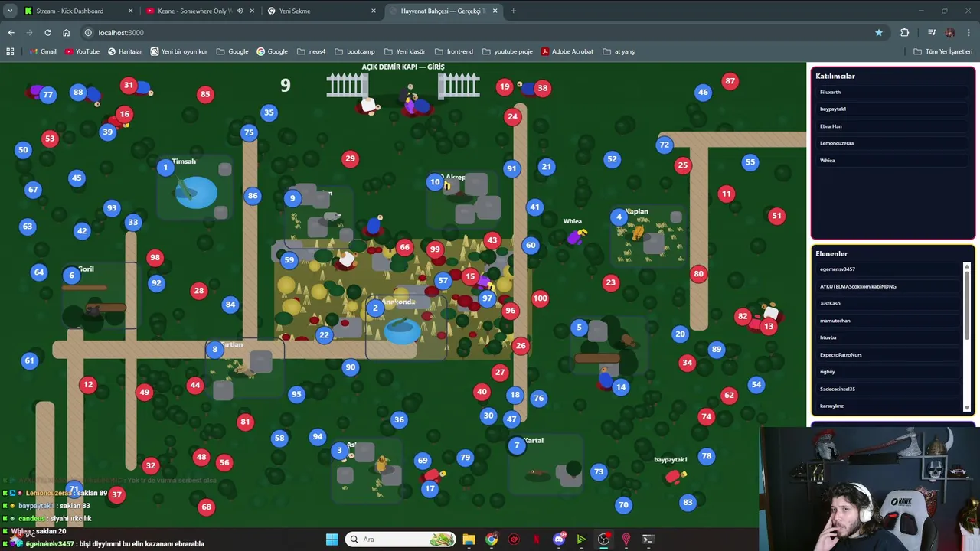Select ExpectoPatroNurs in Elenenler list
This screenshot has height=551, width=980.
tap(889, 354)
